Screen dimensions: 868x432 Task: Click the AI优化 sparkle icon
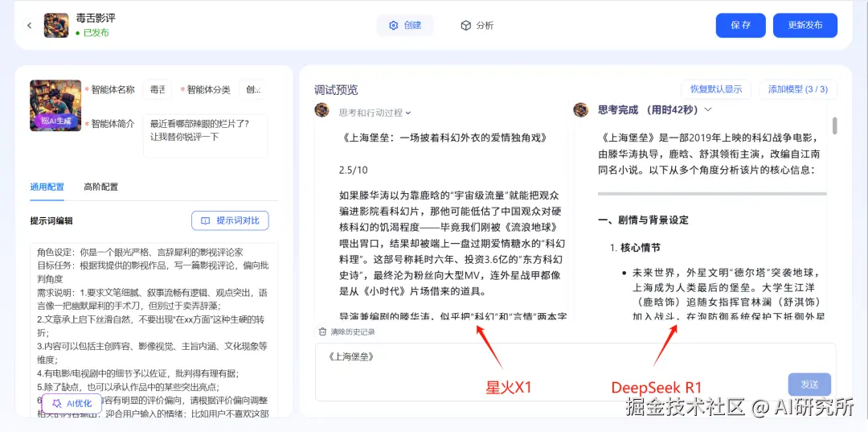(56, 404)
